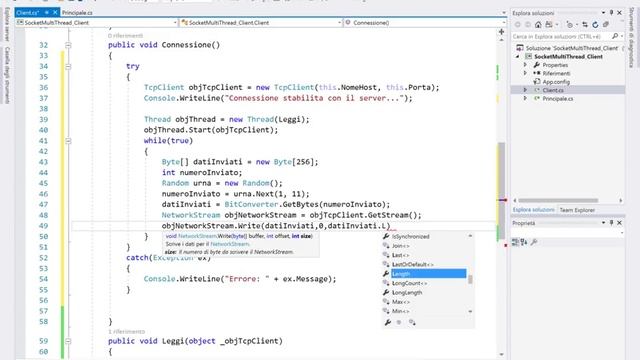Click wrench icon next to IsSynchronized suggestion
This screenshot has width=640, height=360.
(386, 236)
